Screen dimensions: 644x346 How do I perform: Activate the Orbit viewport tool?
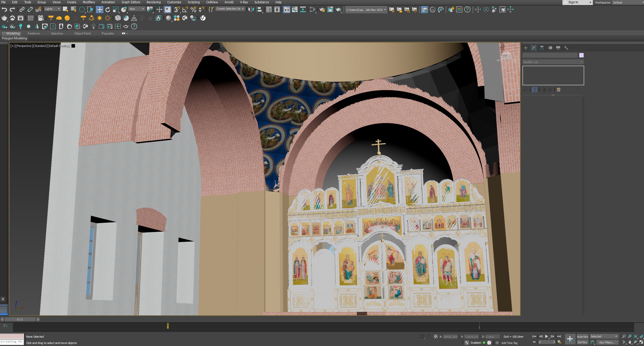click(x=635, y=342)
